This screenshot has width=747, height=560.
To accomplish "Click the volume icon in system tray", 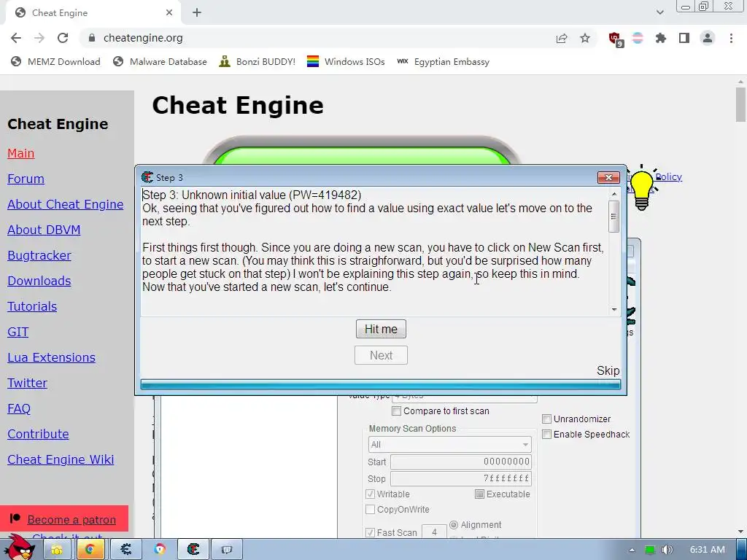I will (667, 550).
